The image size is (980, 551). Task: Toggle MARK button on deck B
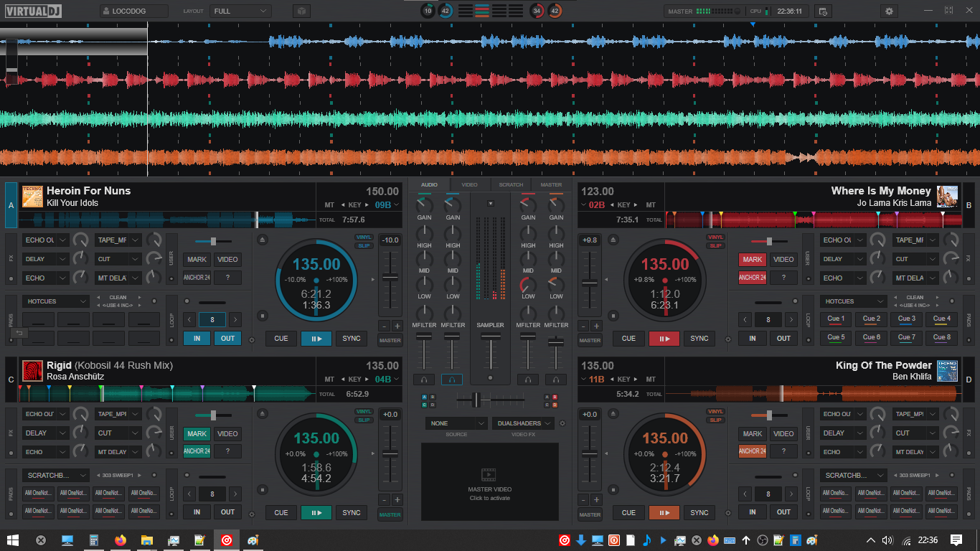(x=753, y=259)
